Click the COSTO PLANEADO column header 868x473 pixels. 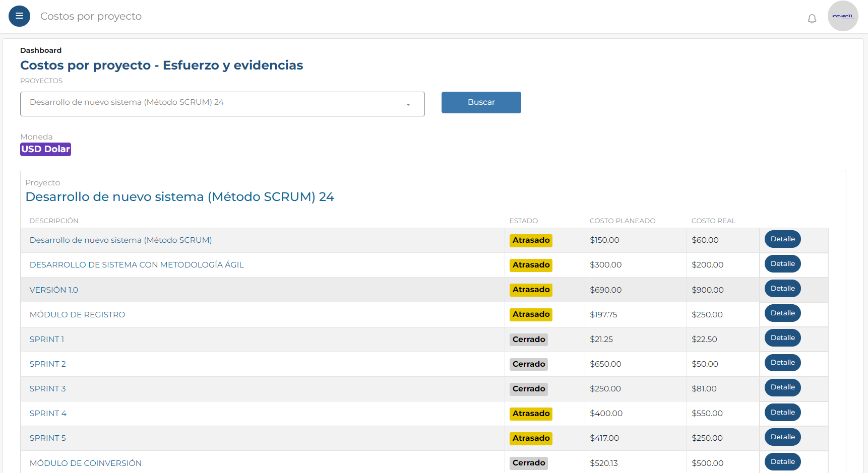[x=622, y=221]
